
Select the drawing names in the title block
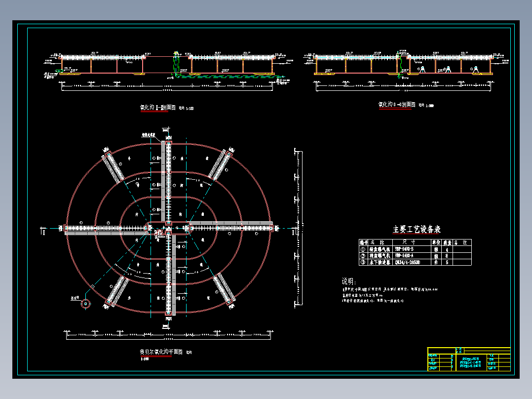coord(471,362)
